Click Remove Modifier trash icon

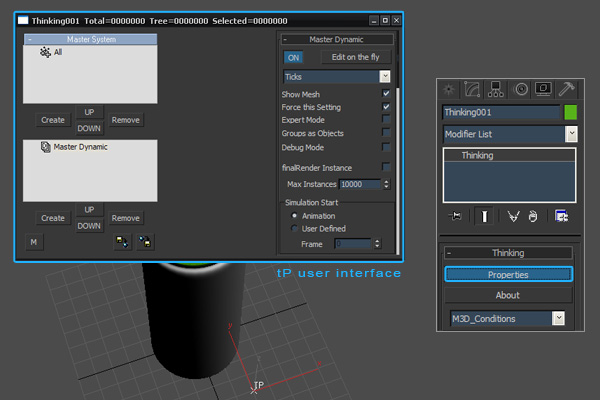pyautogui.click(x=533, y=216)
